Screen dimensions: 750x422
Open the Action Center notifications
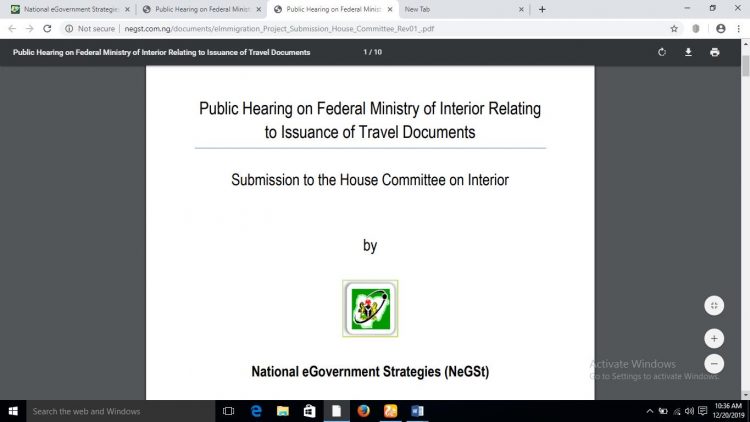pos(703,411)
